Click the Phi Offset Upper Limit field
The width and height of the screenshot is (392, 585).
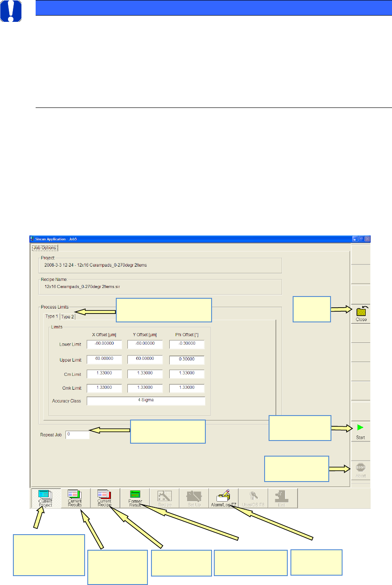point(187,360)
